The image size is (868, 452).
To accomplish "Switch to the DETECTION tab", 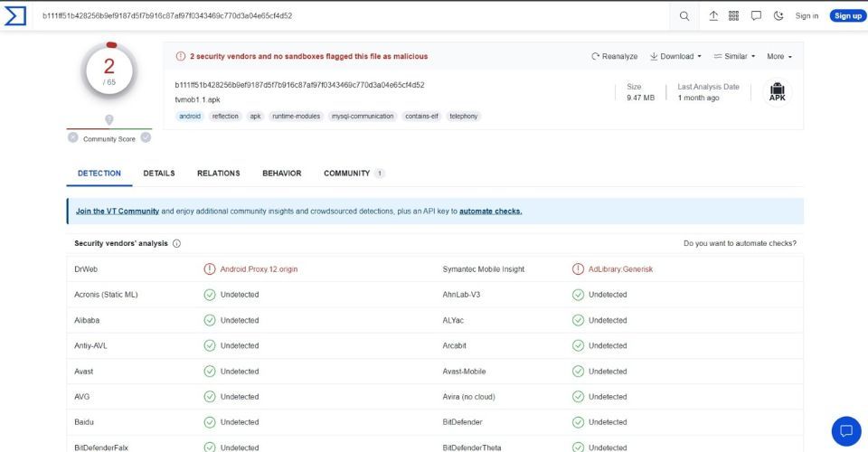I will pos(99,174).
